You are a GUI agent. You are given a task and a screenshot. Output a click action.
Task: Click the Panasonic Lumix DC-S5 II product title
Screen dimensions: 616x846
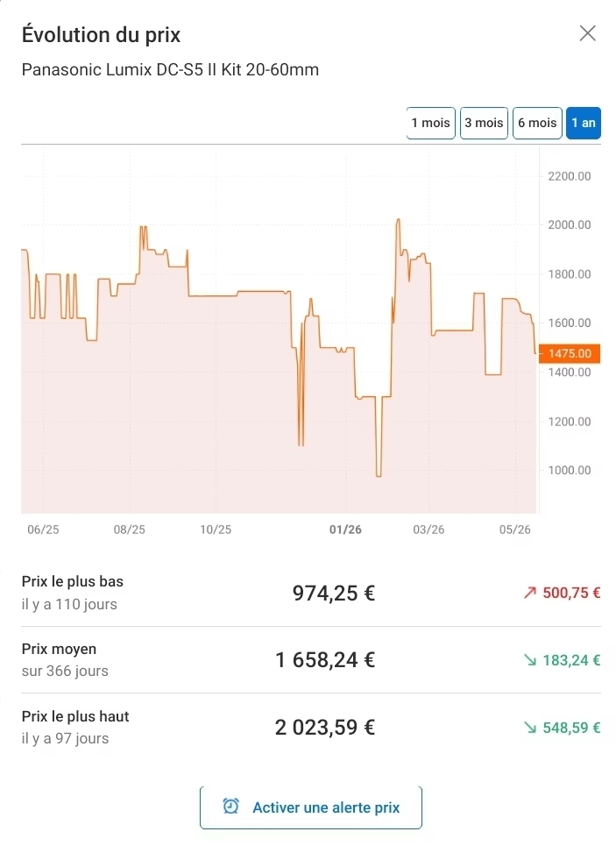pyautogui.click(x=170, y=69)
